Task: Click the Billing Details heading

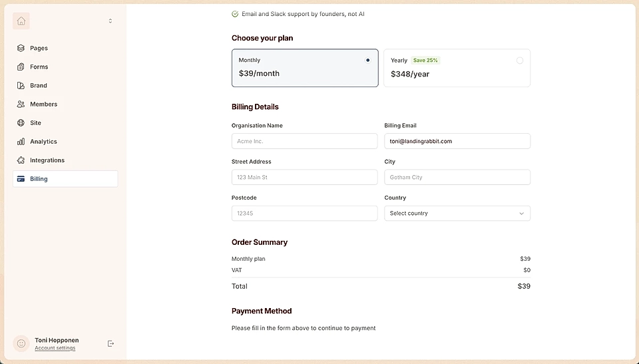Action: pyautogui.click(x=255, y=106)
